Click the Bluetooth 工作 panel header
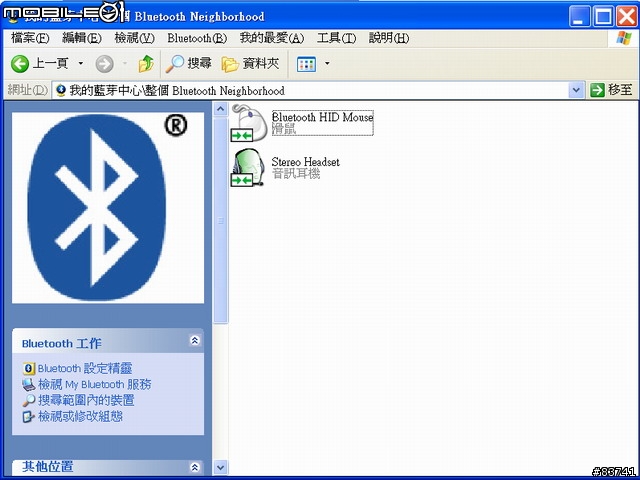Screen dimensions: 640x480 pyautogui.click(x=108, y=340)
